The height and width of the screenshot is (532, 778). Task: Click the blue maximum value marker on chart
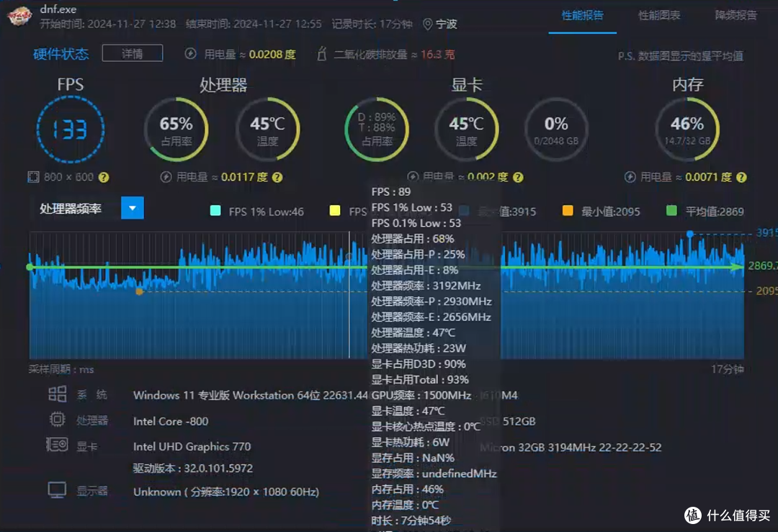pos(689,233)
